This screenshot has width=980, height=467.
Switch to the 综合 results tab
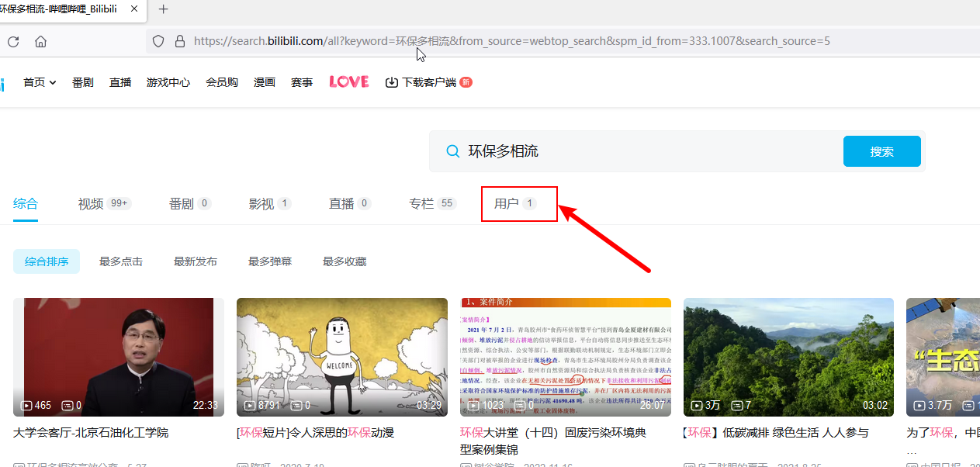26,204
